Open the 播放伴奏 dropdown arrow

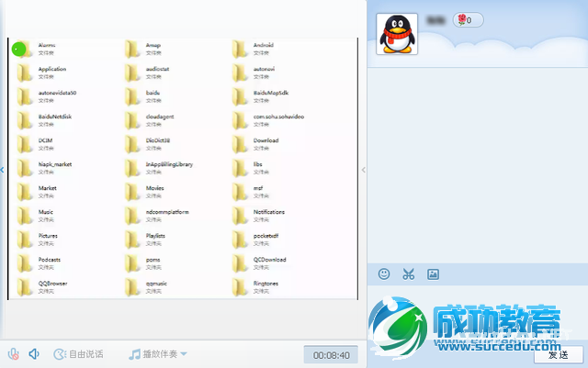point(184,353)
